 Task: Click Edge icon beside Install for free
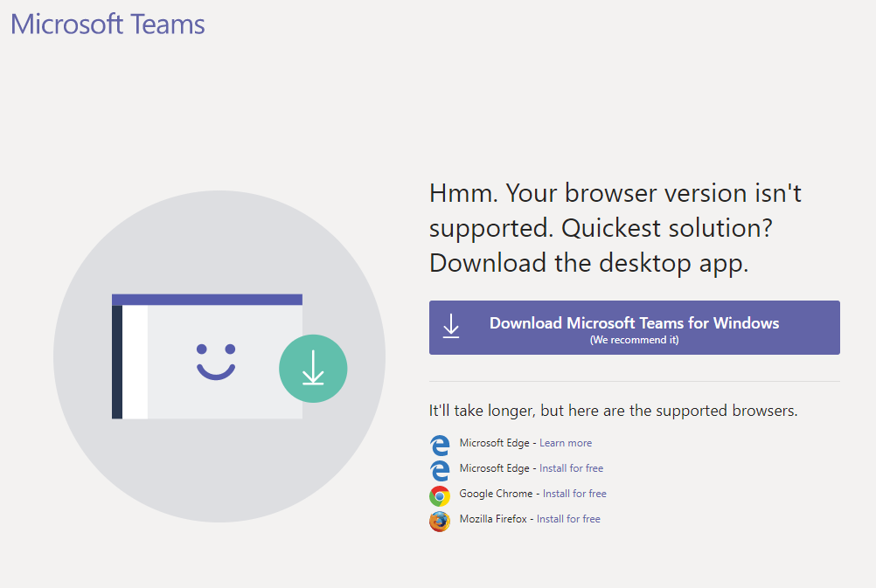click(440, 470)
